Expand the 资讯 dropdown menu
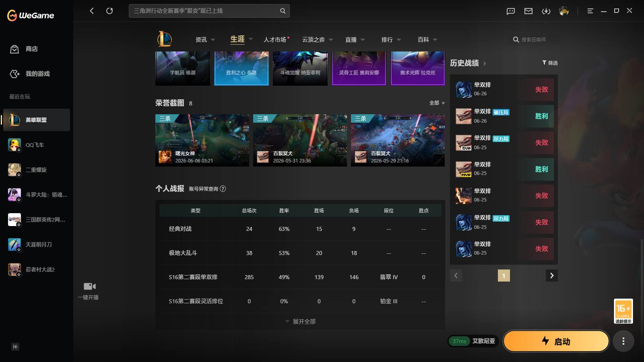 [x=213, y=40]
